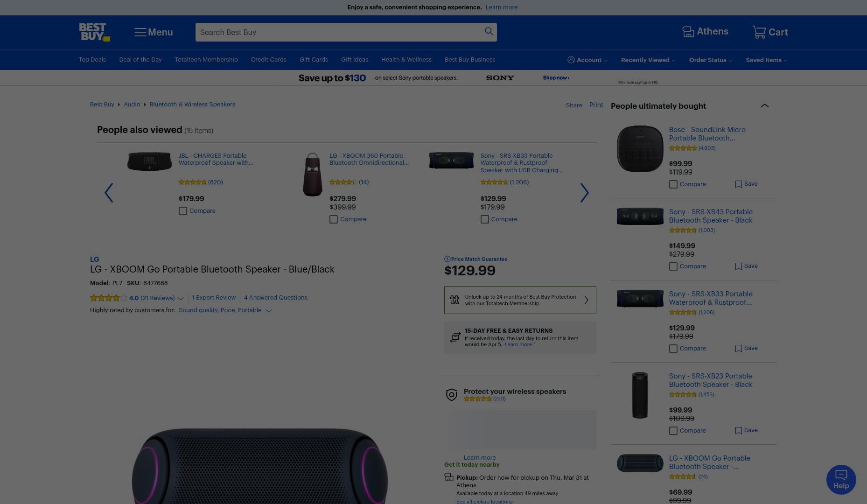Show previous People also viewed items
Image resolution: width=867 pixels, height=504 pixels.
tap(109, 193)
